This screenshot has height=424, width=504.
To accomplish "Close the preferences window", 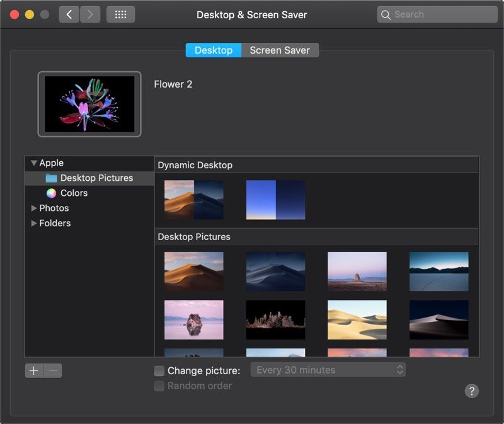I will click(x=14, y=14).
